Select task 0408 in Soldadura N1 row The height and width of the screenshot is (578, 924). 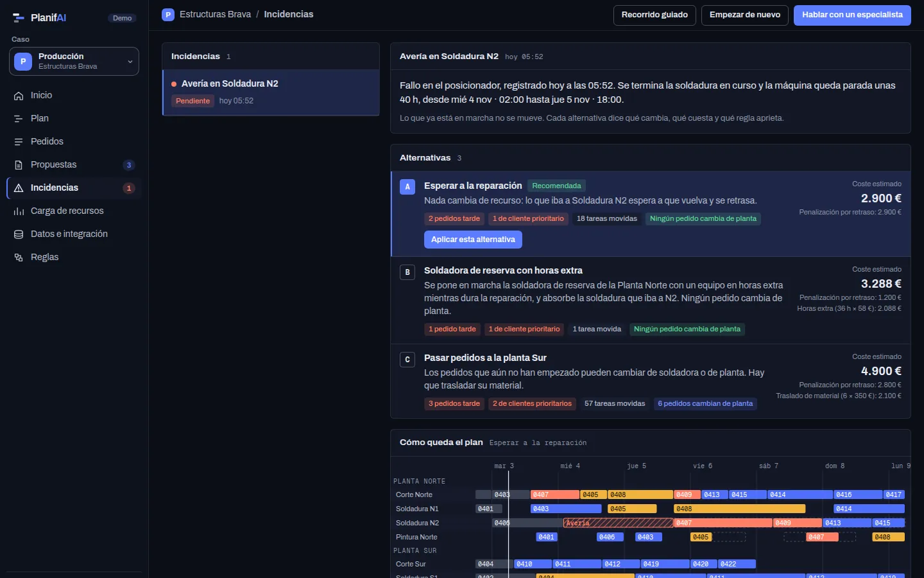click(740, 509)
